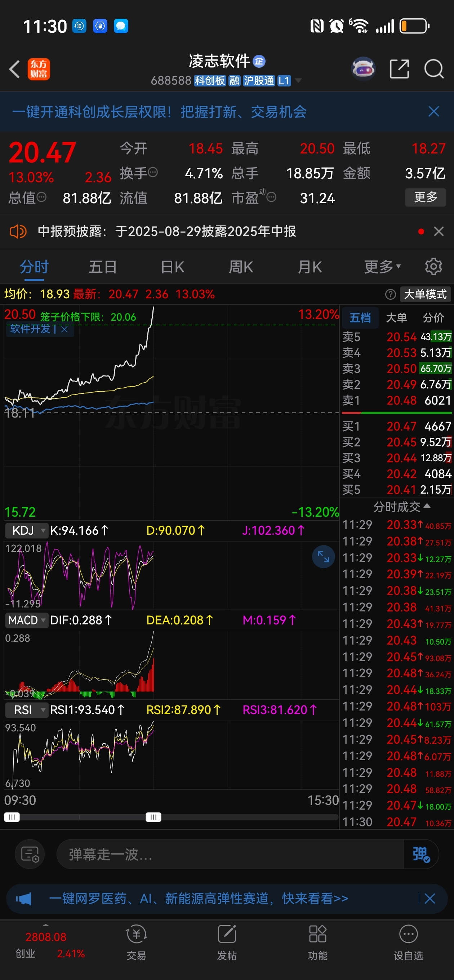454x980 pixels.
Task: Tap the 融 margin tag
Action: [x=235, y=80]
